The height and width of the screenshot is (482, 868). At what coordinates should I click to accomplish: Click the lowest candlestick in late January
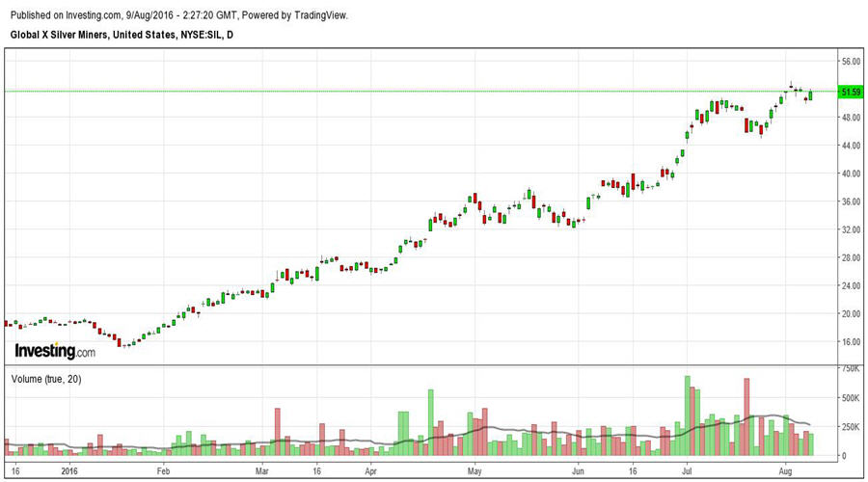(x=123, y=343)
